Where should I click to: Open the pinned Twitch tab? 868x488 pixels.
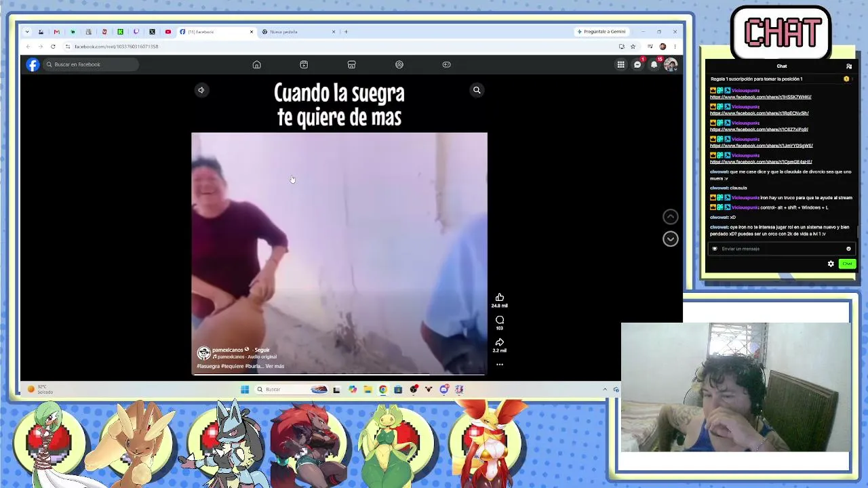(x=136, y=32)
